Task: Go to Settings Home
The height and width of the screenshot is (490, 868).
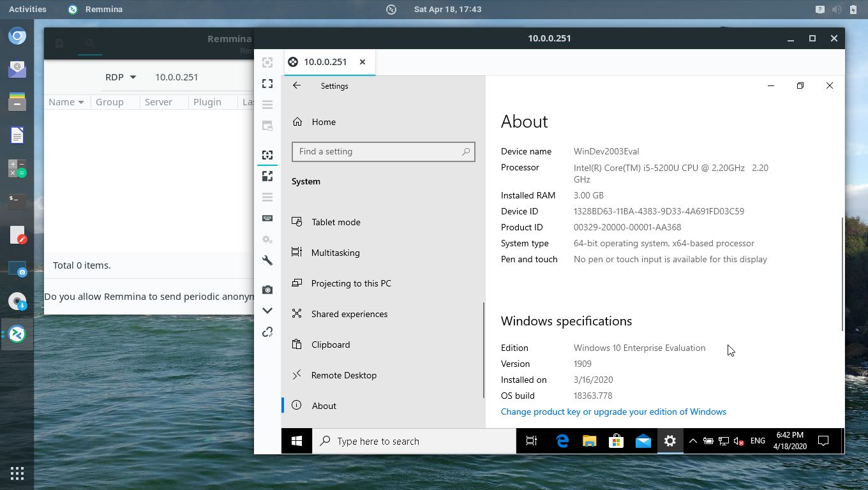Action: [323, 122]
